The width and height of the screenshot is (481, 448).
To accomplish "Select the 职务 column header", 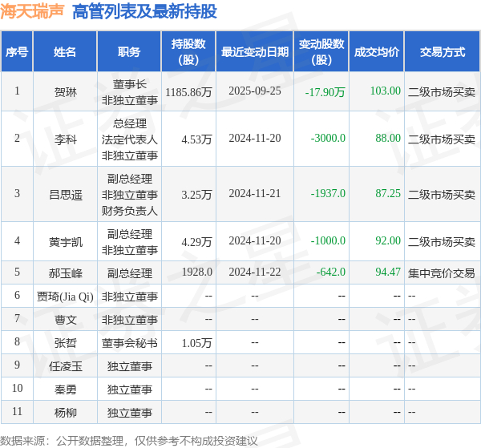I will pos(129,51).
